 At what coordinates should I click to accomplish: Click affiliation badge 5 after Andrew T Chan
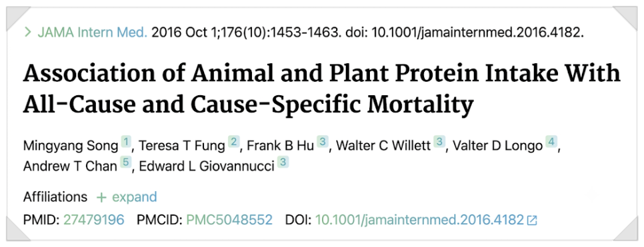tap(125, 163)
